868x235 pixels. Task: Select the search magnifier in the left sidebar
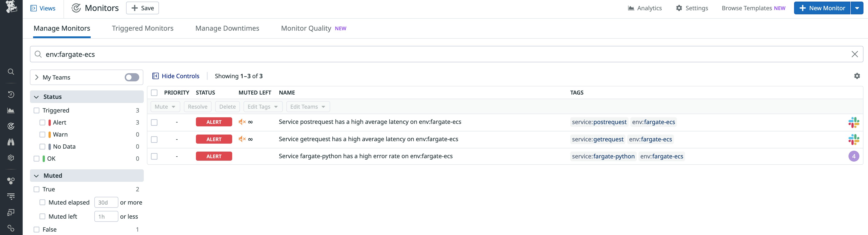click(11, 72)
